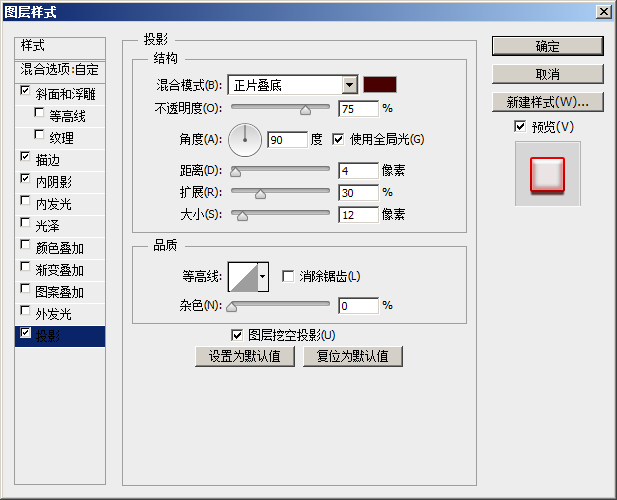Image resolution: width=617 pixels, height=500 pixels.
Task: Enable the 图案叠加 checkbox
Action: click(x=25, y=289)
